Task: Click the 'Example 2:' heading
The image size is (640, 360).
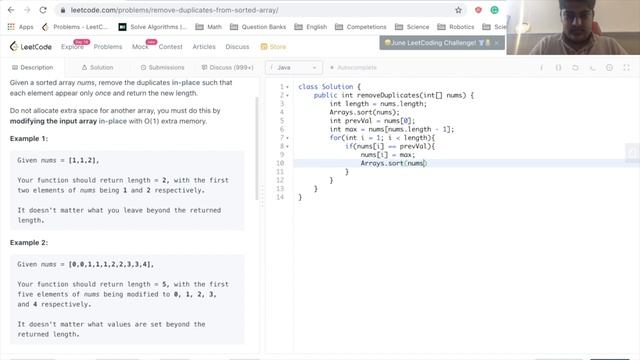Action: 29,242
